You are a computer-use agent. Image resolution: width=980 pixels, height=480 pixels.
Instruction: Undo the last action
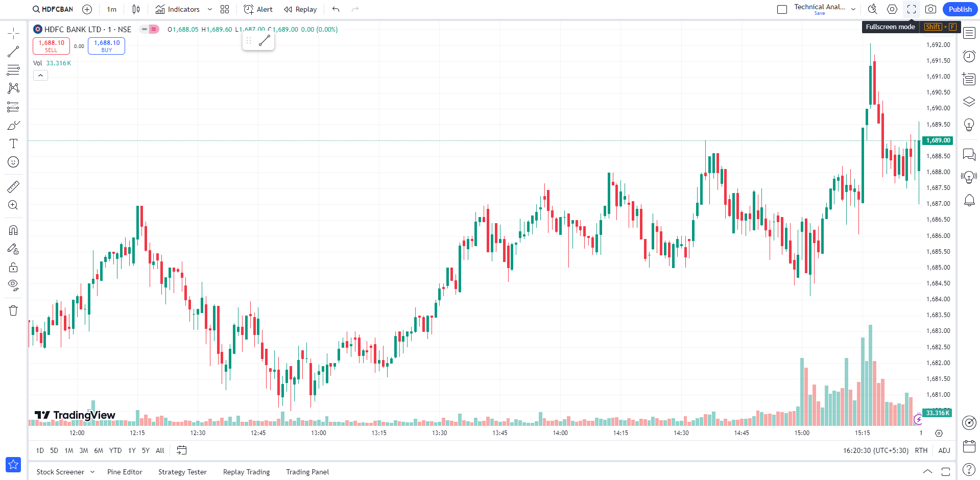336,9
